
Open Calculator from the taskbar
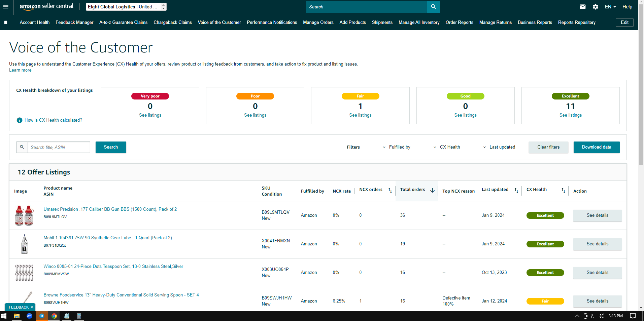[x=79, y=316]
